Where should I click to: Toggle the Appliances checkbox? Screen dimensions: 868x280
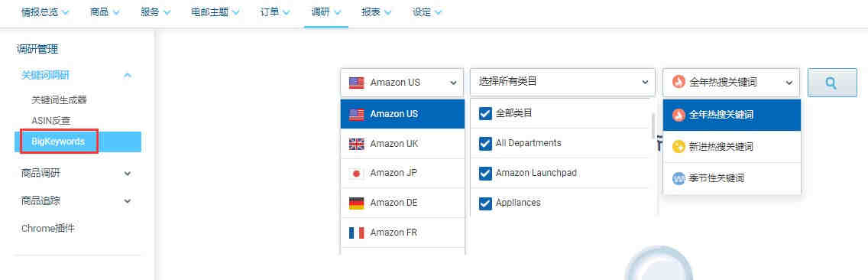485,203
